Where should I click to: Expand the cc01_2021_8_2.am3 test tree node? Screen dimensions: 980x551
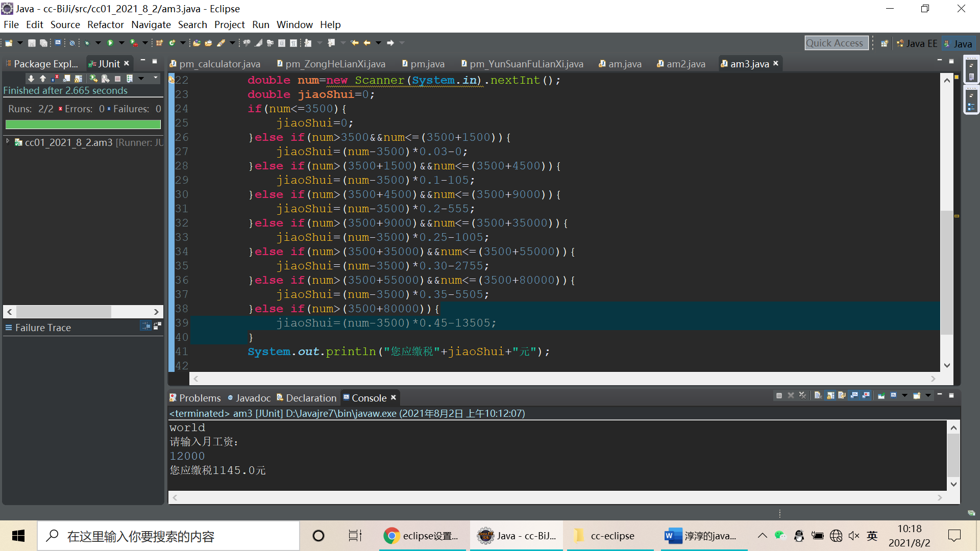point(8,141)
